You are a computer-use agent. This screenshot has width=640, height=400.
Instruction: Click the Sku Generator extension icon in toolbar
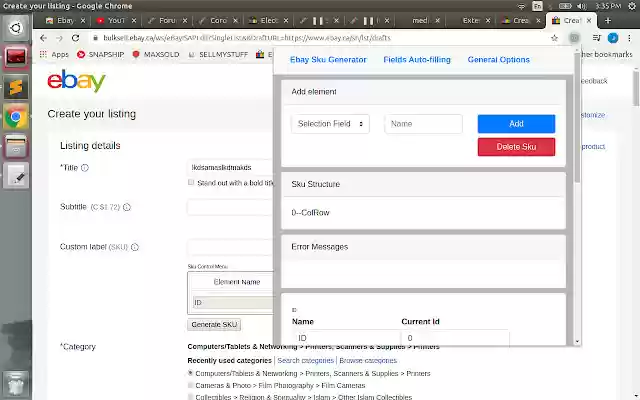[574, 38]
